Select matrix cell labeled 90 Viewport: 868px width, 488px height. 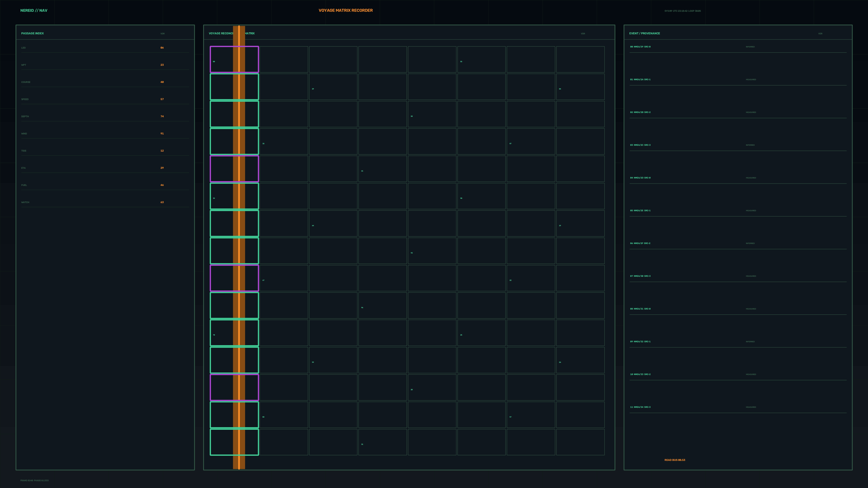pos(481,196)
